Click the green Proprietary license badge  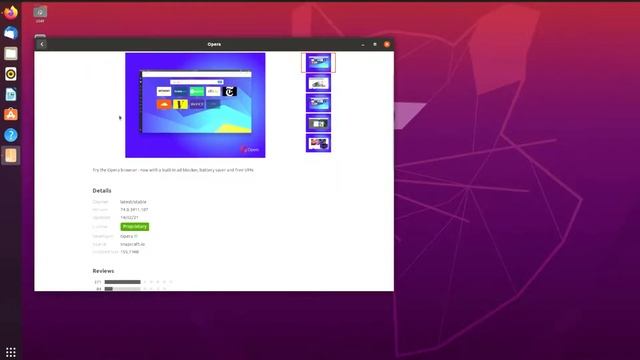pos(135,227)
